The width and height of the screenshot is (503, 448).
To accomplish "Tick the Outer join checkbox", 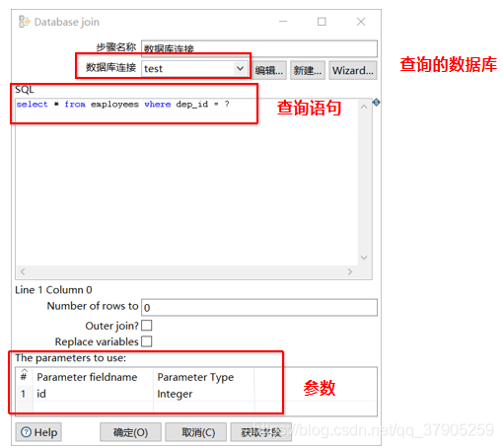I will click(x=147, y=326).
